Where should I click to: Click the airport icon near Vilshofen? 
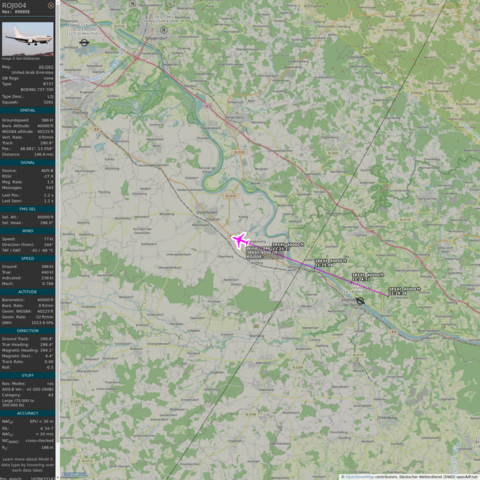pos(360,301)
